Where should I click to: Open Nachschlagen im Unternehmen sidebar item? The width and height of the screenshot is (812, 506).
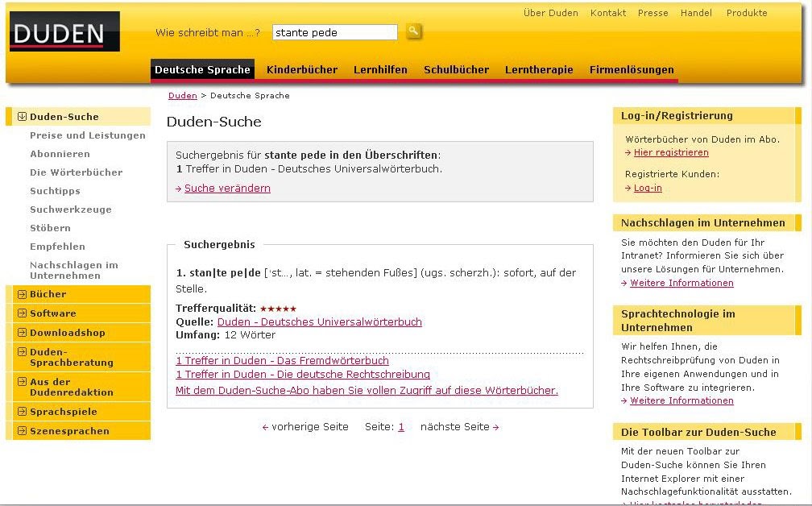pyautogui.click(x=74, y=271)
